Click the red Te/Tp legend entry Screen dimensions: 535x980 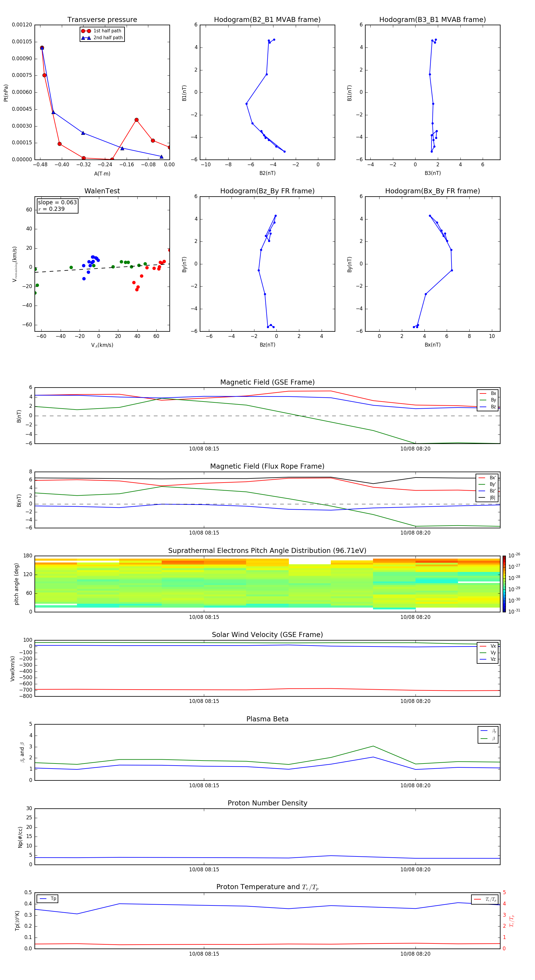coord(485,899)
